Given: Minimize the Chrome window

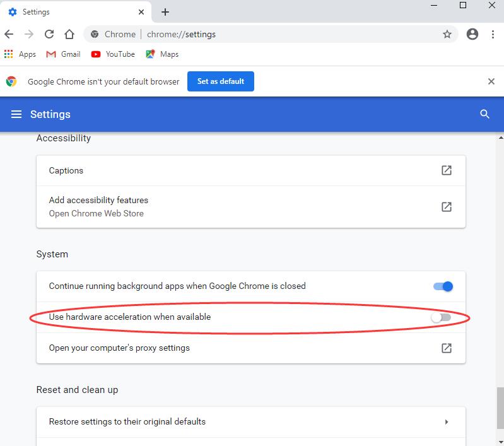Looking at the screenshot, I should click(434, 6).
